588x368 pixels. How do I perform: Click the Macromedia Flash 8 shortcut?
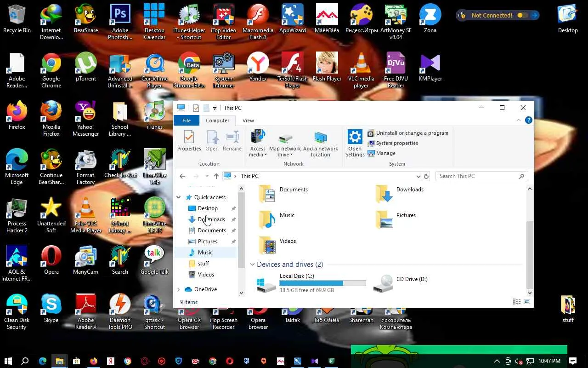pos(258,22)
